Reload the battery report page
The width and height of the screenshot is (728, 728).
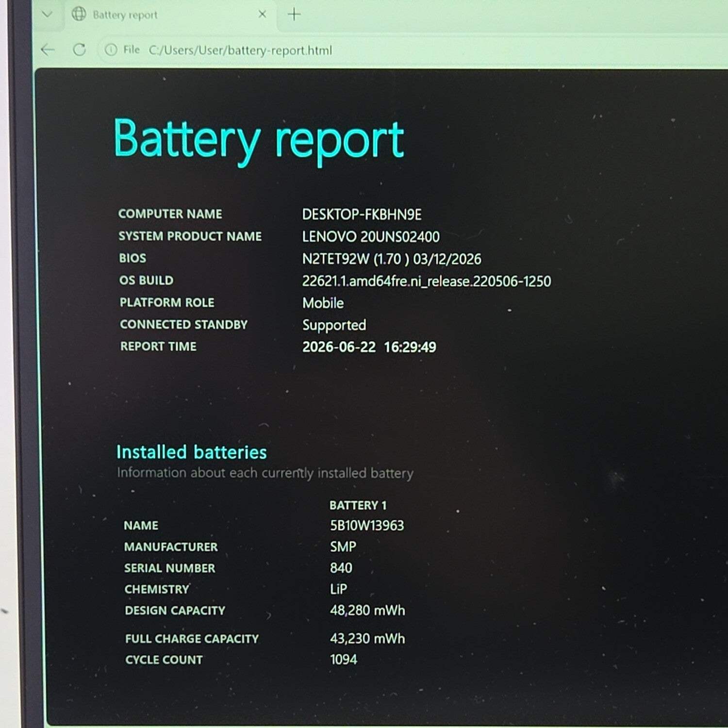(x=80, y=50)
